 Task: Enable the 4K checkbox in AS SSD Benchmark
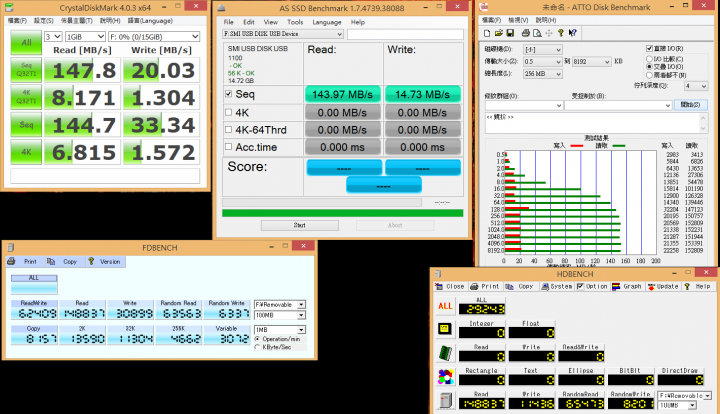(229, 112)
